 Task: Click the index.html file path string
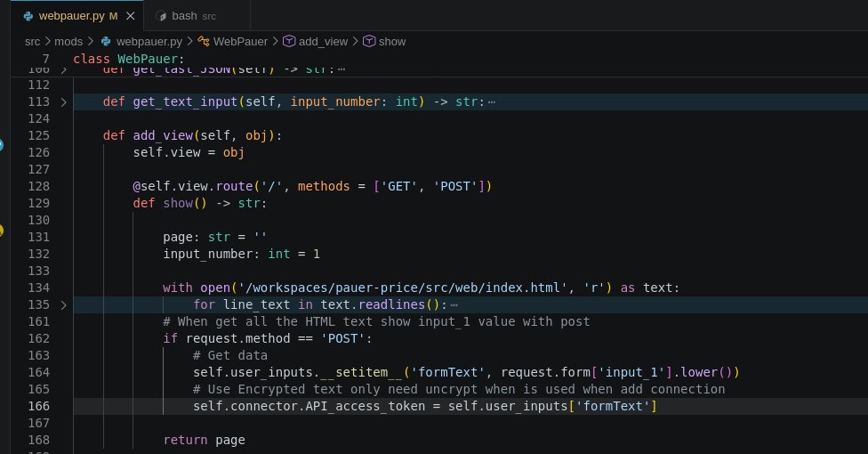coord(403,288)
